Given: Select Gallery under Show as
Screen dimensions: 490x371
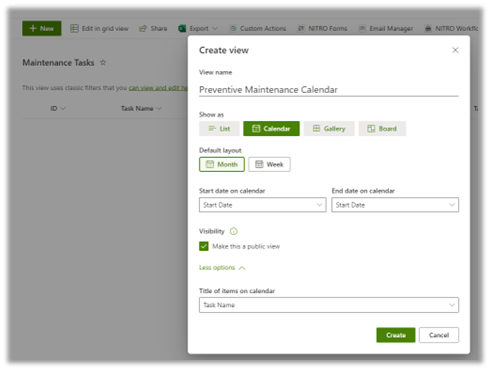Looking at the screenshot, I should (x=329, y=129).
